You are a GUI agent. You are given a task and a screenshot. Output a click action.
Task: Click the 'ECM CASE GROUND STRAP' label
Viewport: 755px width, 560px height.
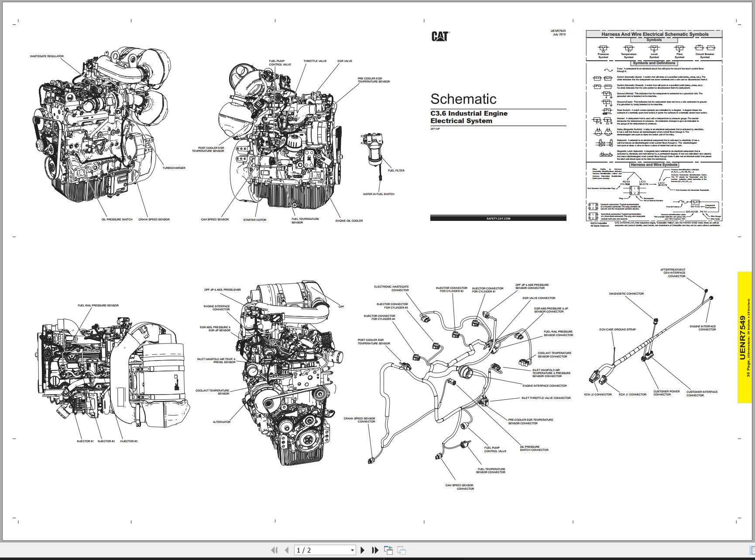(x=618, y=330)
